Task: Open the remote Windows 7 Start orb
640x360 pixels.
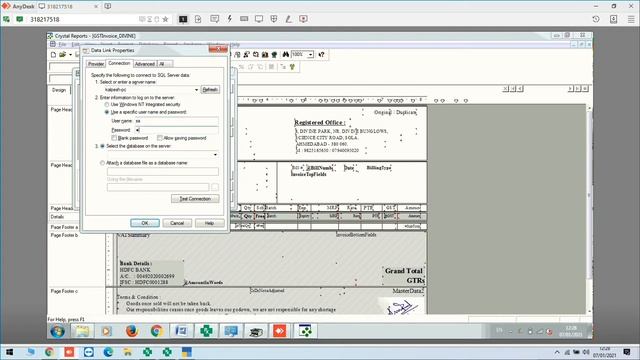Action: [58, 331]
